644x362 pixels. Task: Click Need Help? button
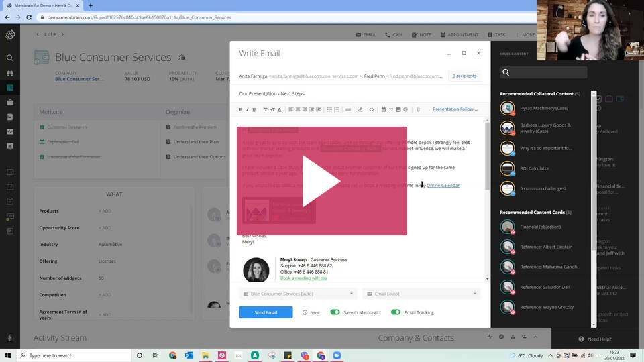click(595, 339)
